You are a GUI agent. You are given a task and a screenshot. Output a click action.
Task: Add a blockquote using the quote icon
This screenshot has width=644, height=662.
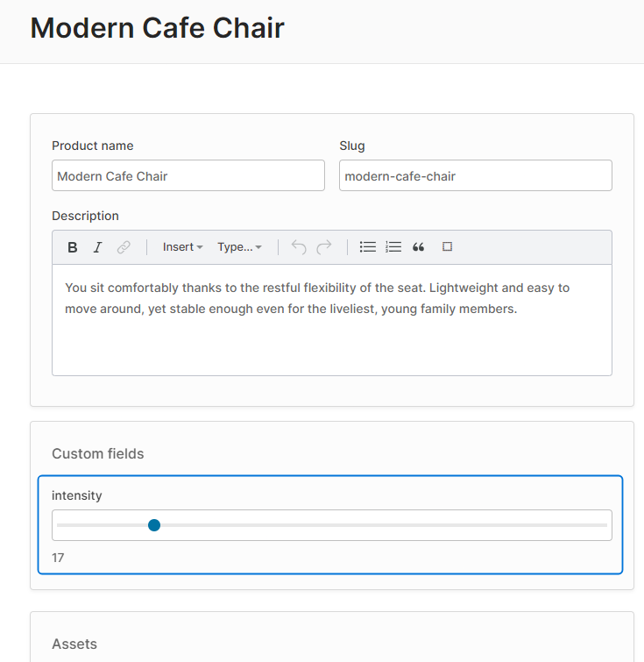click(419, 247)
